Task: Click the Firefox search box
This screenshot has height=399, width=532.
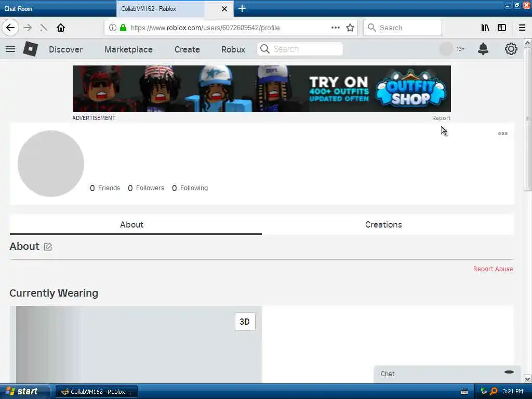Action: [403, 28]
